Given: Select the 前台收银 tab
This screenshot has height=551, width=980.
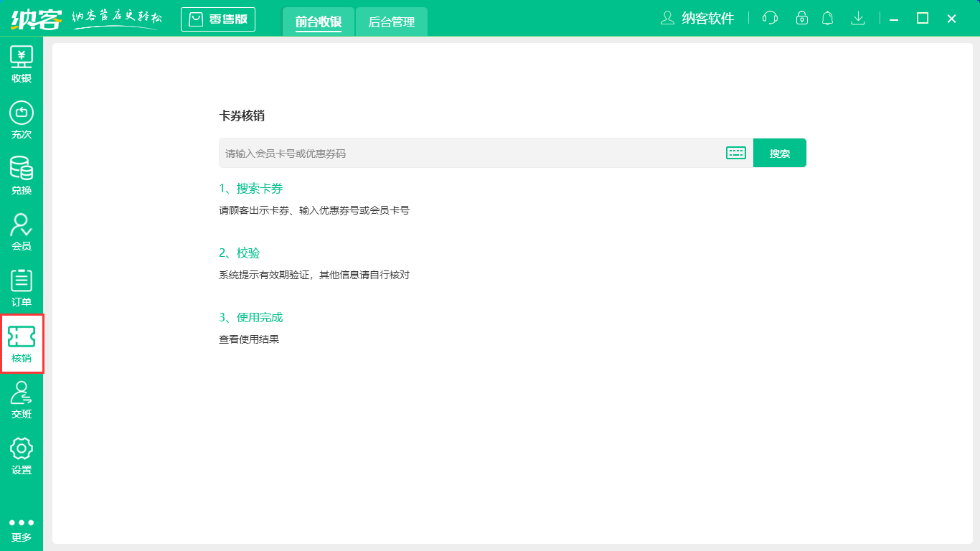Looking at the screenshot, I should [319, 22].
